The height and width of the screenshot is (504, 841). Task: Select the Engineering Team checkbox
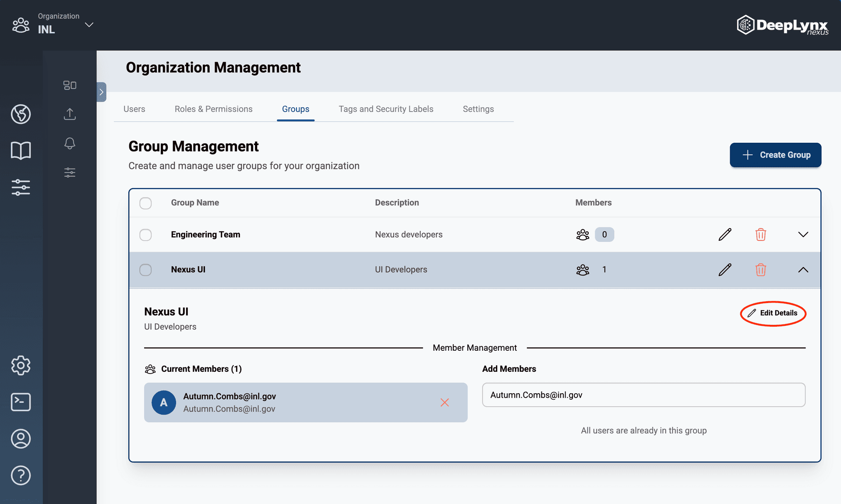(145, 235)
